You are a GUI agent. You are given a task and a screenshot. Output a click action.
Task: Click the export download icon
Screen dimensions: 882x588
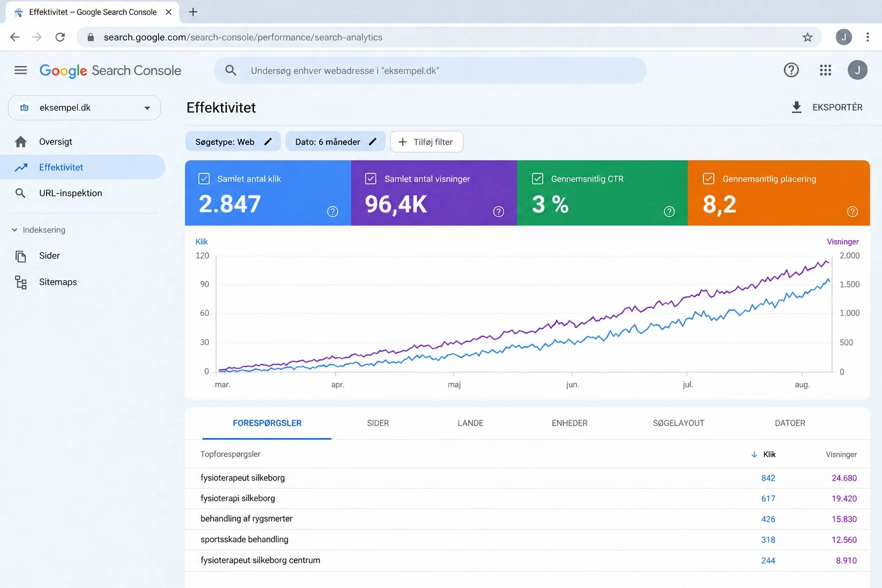click(x=796, y=107)
